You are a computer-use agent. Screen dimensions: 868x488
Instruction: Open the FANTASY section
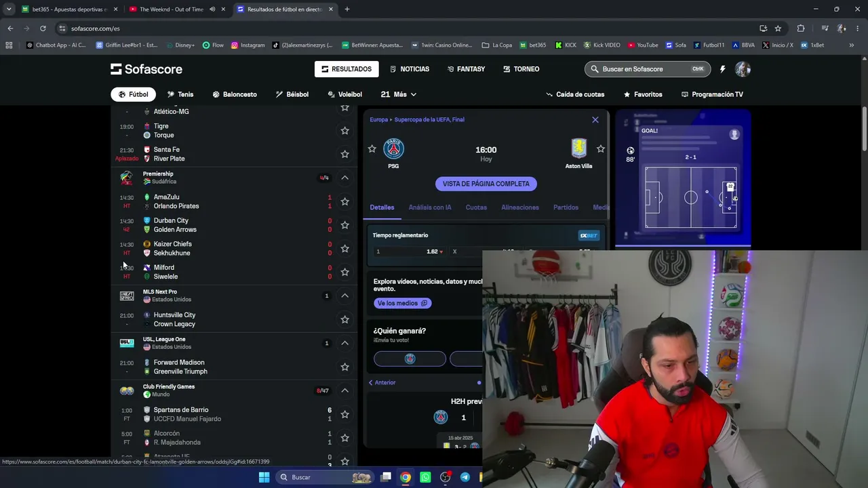point(466,69)
